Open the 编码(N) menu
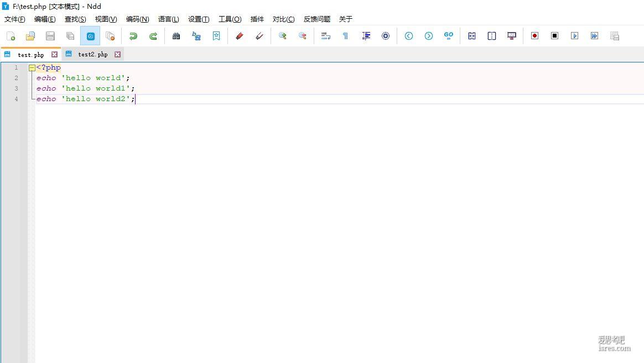 click(138, 19)
